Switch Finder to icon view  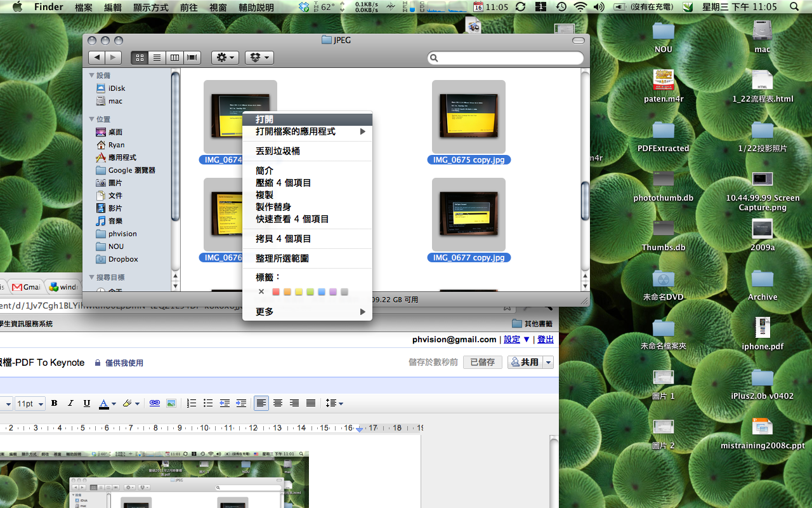[x=140, y=58]
